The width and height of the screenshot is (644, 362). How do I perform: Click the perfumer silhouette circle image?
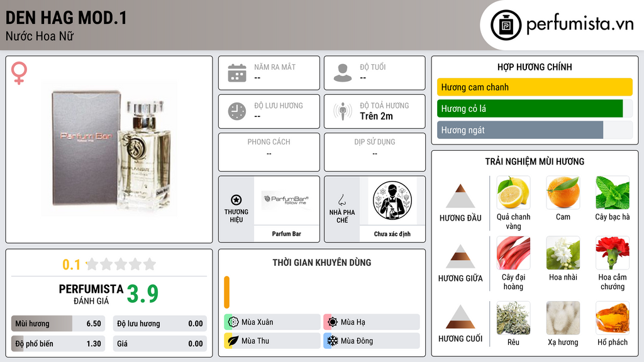tap(392, 200)
